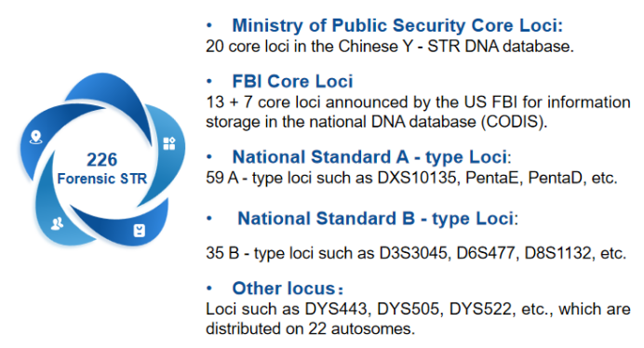644x348 pixels.
Task: Click the National Standard B - type Loci heading
Action: (378, 219)
